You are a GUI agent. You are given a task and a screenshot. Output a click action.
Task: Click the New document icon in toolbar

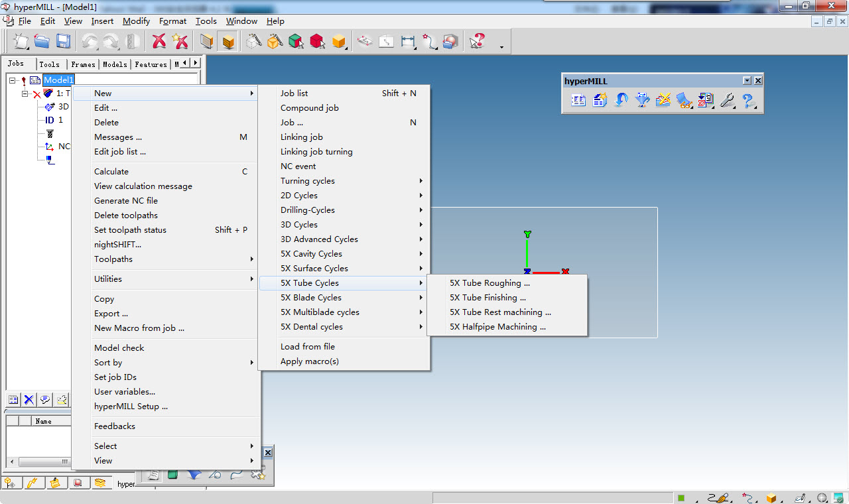pos(21,42)
